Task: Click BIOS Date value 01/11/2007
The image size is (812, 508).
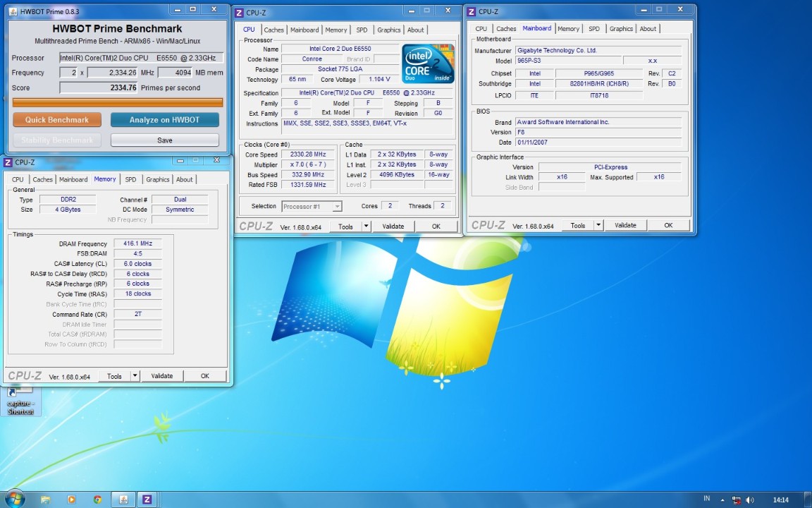Action: pos(598,142)
